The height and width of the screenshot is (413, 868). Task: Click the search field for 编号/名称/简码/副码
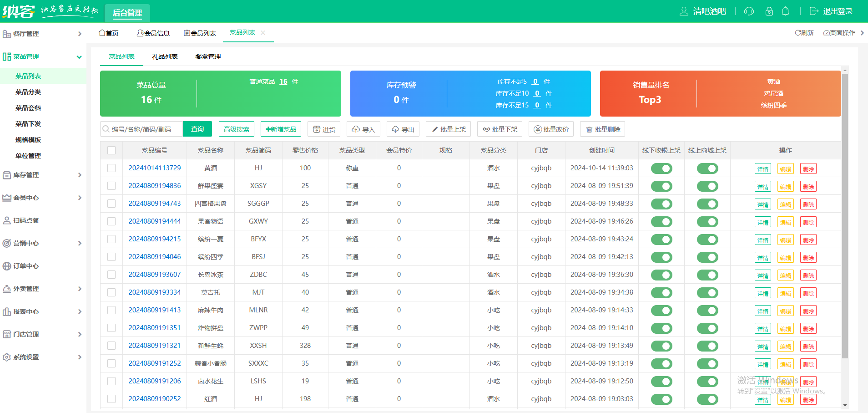coord(145,129)
